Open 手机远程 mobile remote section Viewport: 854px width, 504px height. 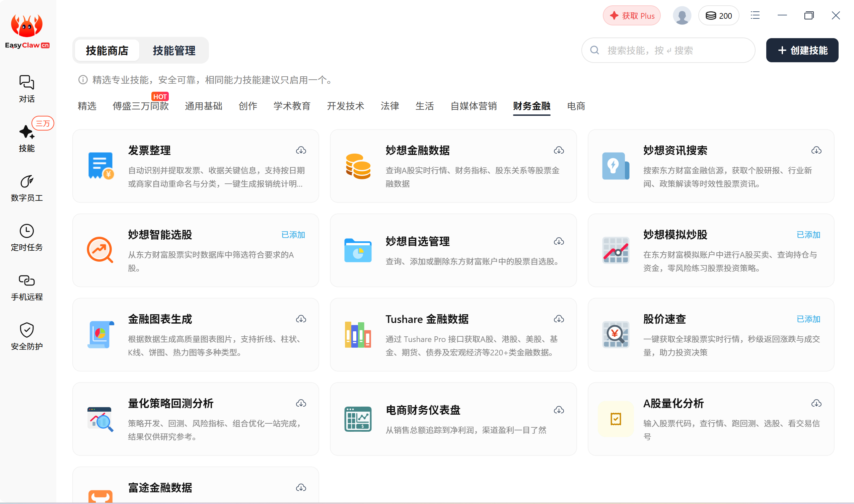(26, 287)
